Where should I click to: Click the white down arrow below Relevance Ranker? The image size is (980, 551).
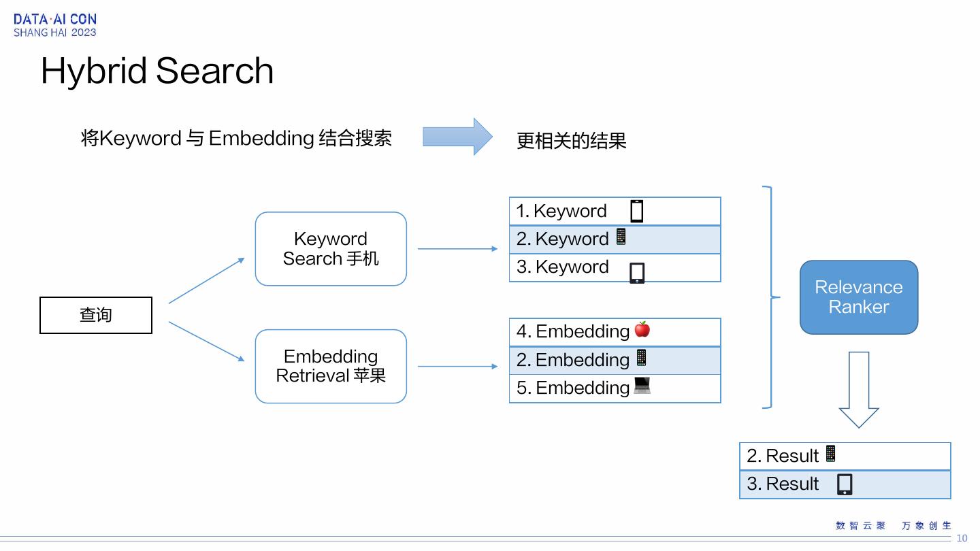(x=859, y=389)
